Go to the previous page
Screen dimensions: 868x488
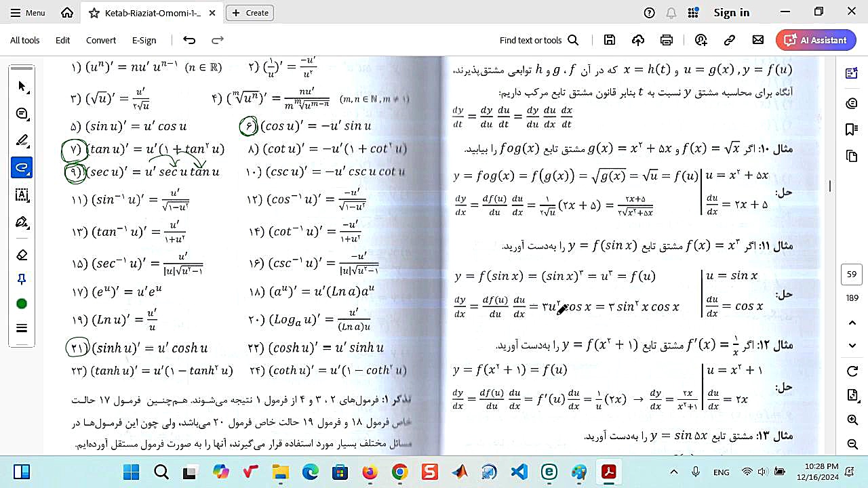[852, 323]
